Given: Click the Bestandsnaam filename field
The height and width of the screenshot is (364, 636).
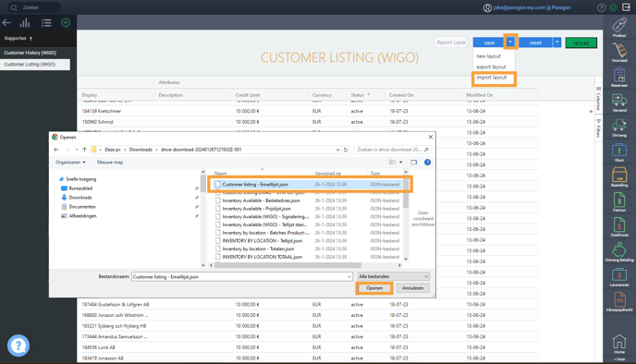Looking at the screenshot, I should 239,277.
